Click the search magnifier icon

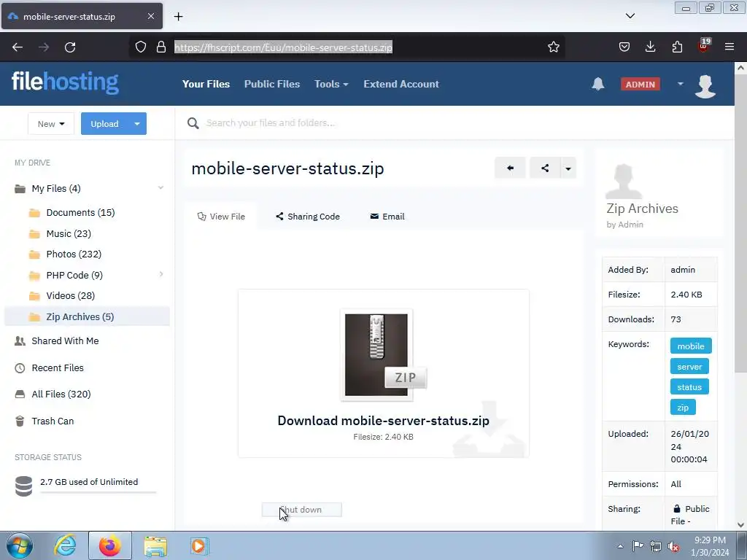(193, 123)
